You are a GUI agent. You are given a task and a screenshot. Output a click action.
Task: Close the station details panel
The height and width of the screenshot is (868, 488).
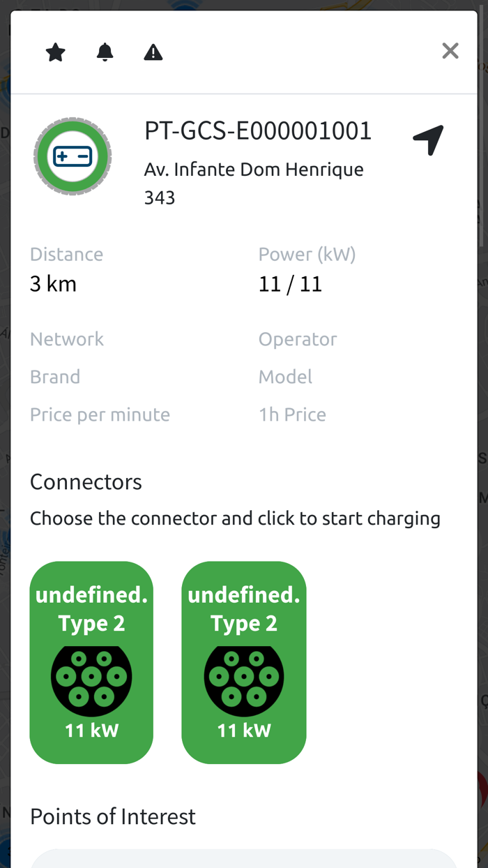point(450,50)
